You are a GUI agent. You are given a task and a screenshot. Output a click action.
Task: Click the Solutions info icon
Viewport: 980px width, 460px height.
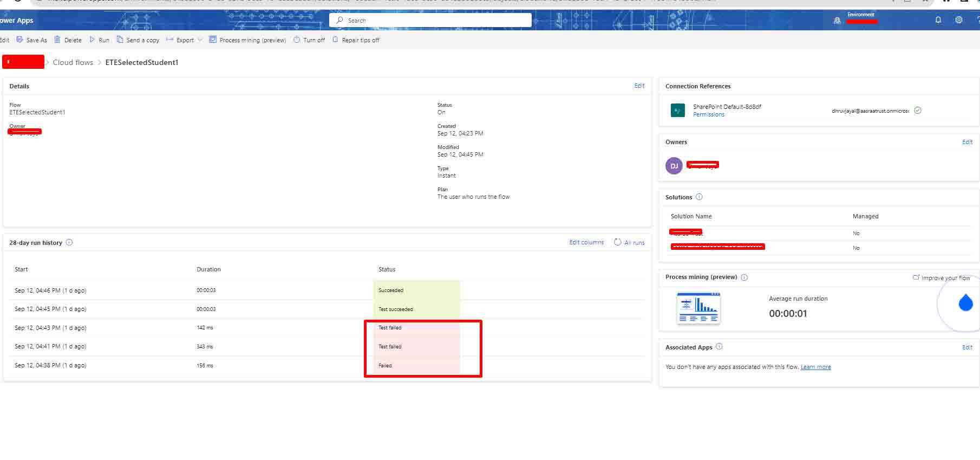tap(699, 197)
